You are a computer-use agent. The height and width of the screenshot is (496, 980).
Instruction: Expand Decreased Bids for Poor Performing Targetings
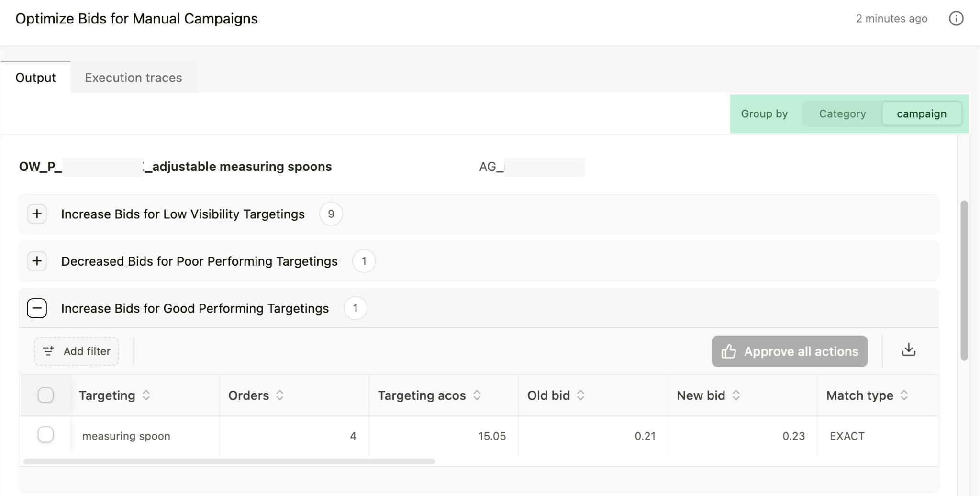coord(37,261)
